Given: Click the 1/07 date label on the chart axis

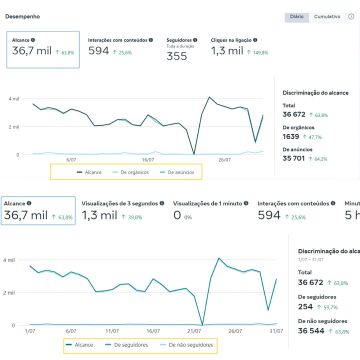Looking at the screenshot, I should click(30, 331).
